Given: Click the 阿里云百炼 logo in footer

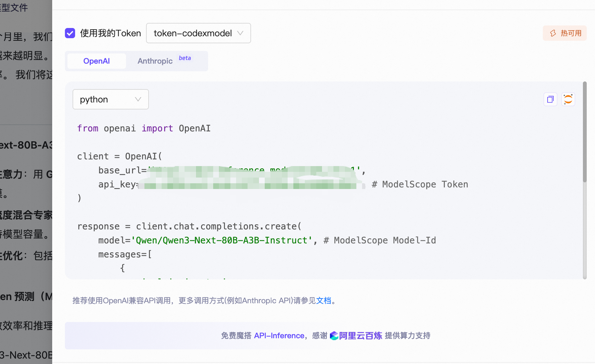Looking at the screenshot, I should pyautogui.click(x=334, y=336).
